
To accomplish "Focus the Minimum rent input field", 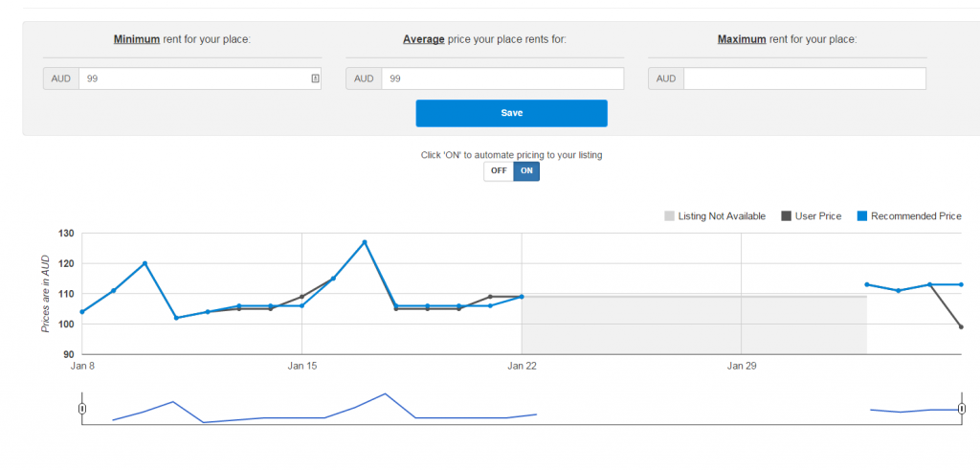I will click(x=200, y=78).
